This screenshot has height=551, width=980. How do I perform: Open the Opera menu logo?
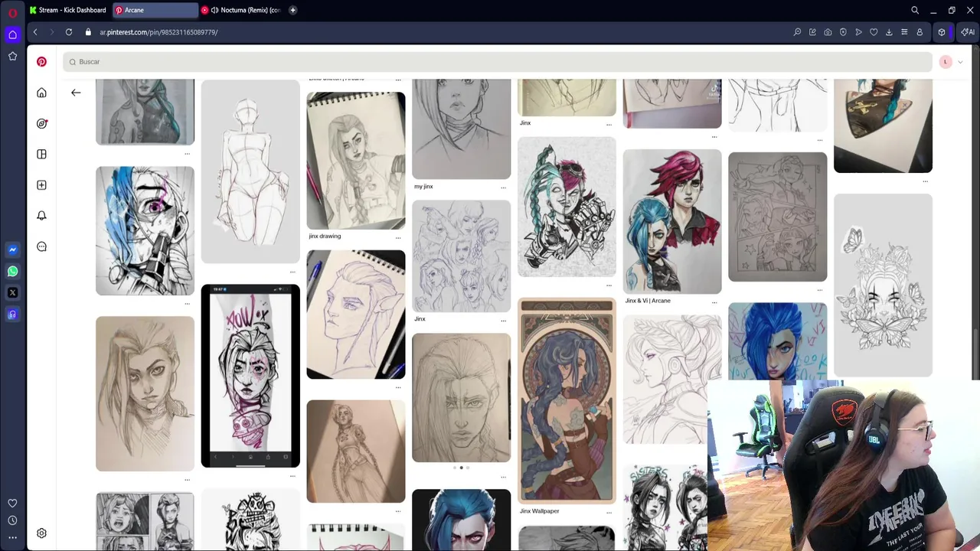tap(12, 12)
